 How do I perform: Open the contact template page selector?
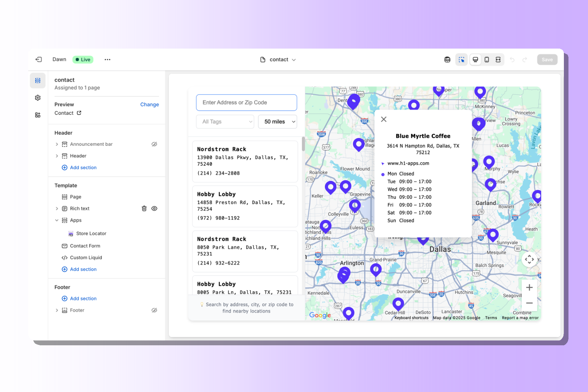click(x=278, y=59)
